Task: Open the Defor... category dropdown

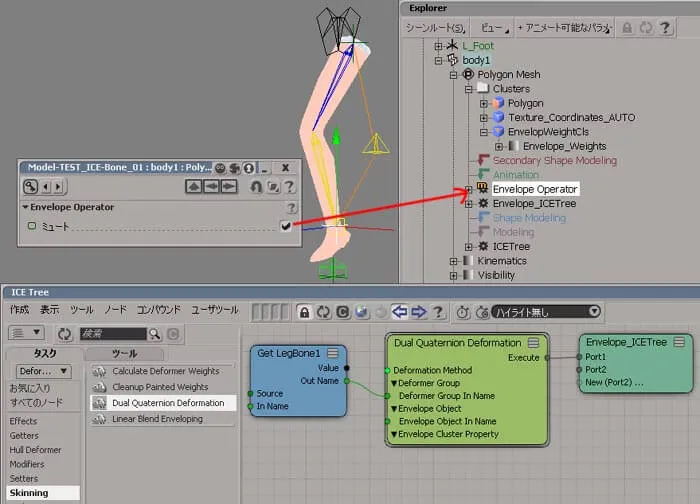Action: (x=43, y=371)
